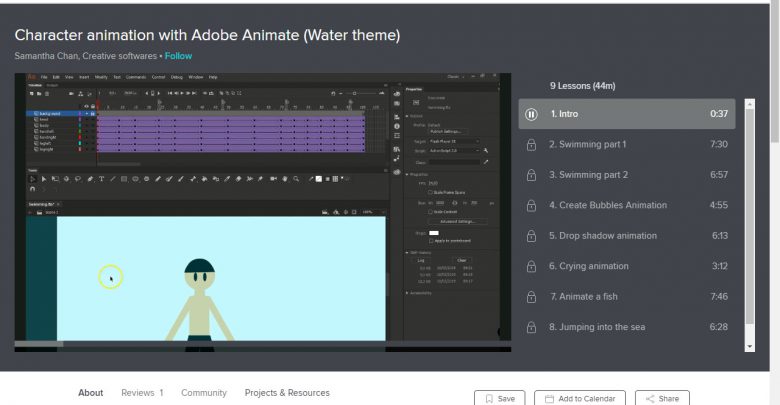Click the Share button
Screen dimensions: 780x405
662,399
